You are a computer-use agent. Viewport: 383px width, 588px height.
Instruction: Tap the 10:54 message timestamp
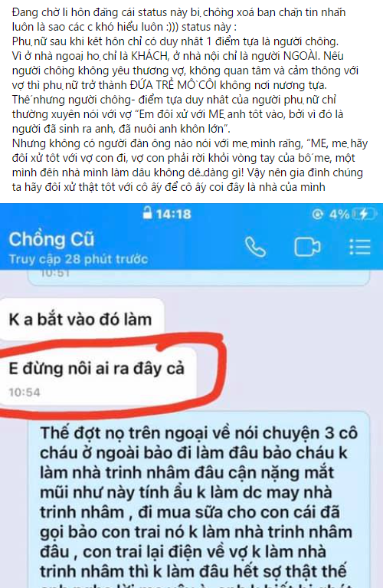25,393
